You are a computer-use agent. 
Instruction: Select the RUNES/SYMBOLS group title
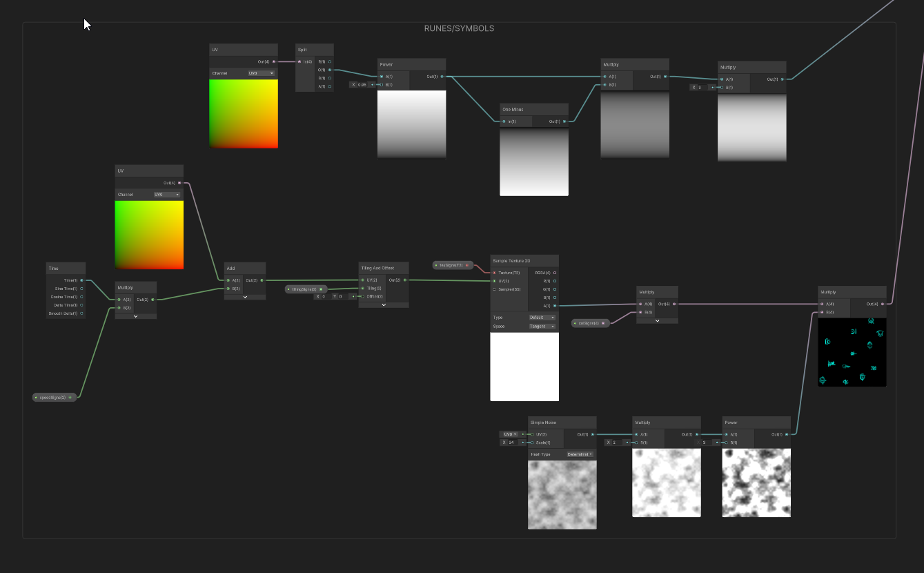coord(459,29)
